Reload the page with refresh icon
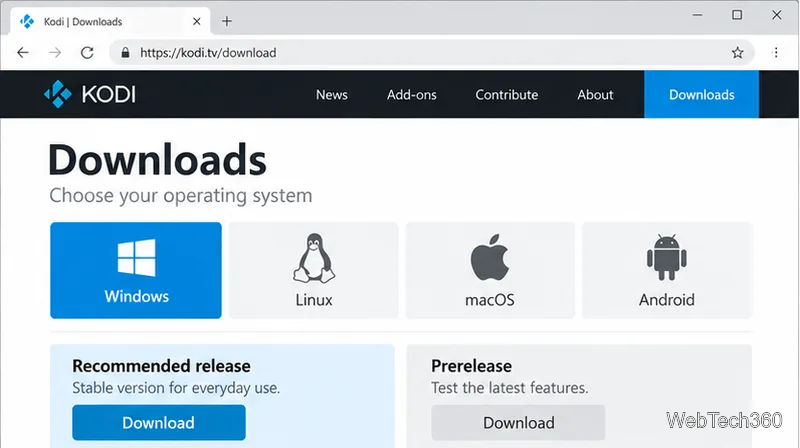 [x=87, y=53]
